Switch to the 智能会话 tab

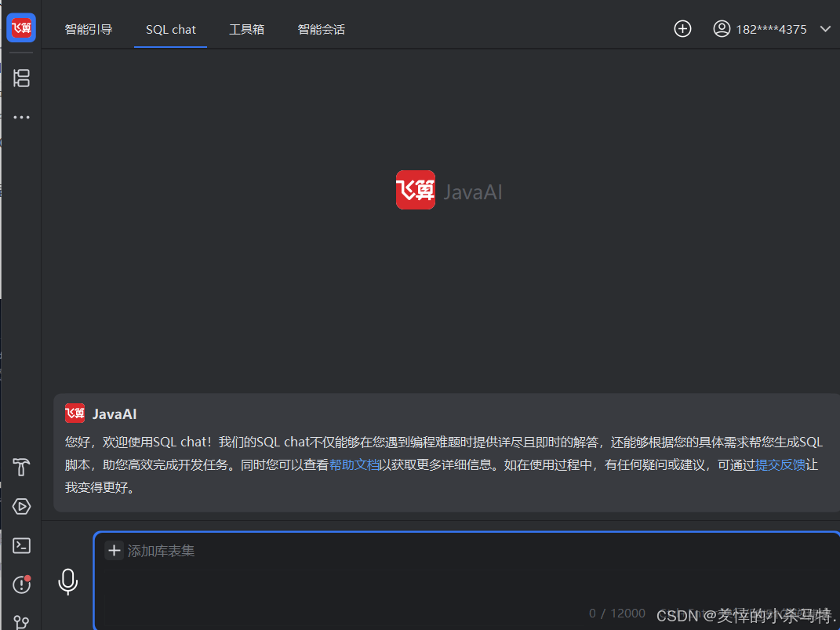coord(321,28)
